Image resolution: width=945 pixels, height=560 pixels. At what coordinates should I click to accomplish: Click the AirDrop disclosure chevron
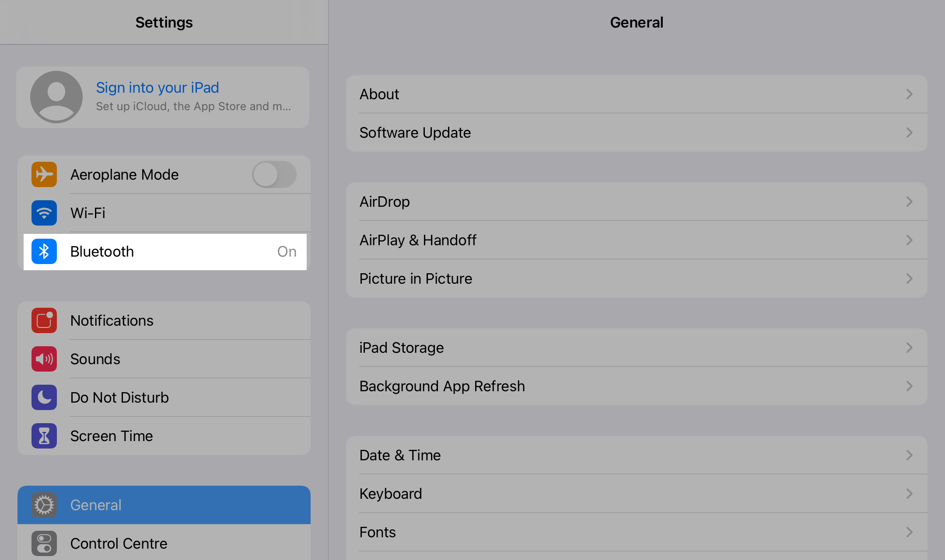pos(909,202)
